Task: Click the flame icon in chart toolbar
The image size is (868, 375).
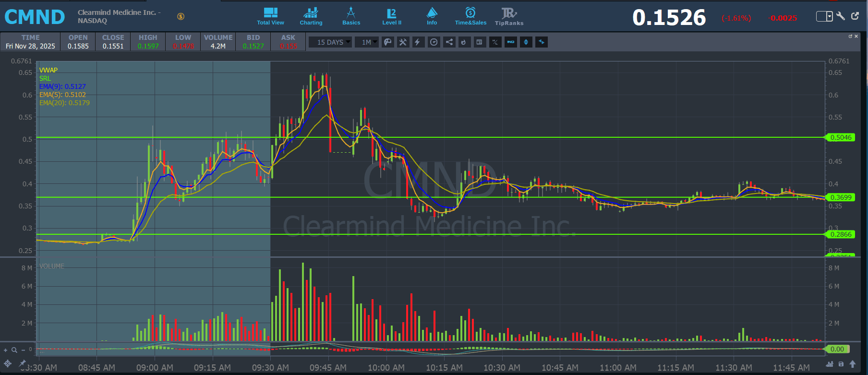Action: (x=464, y=42)
